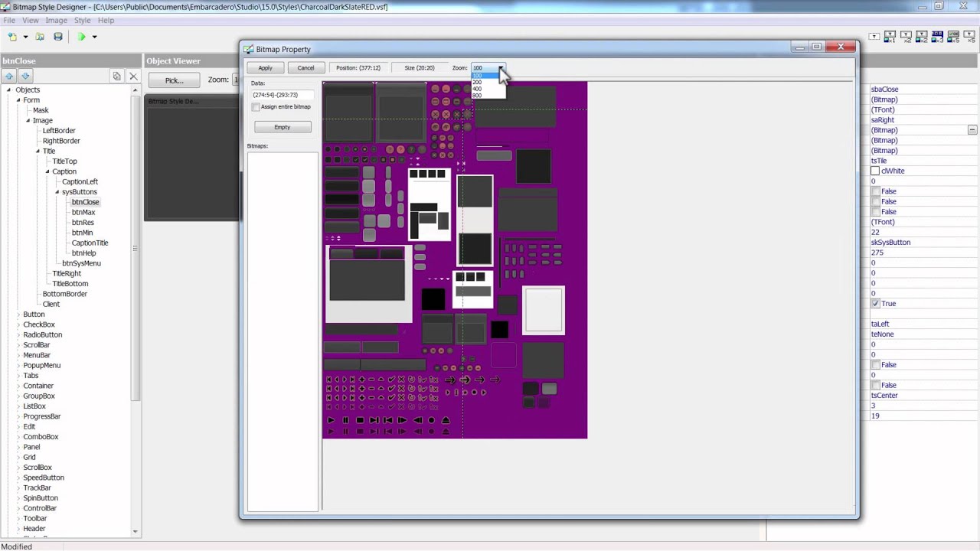Open the dropdown arrow beside New icon
This screenshot has width=980, height=551.
click(25, 37)
